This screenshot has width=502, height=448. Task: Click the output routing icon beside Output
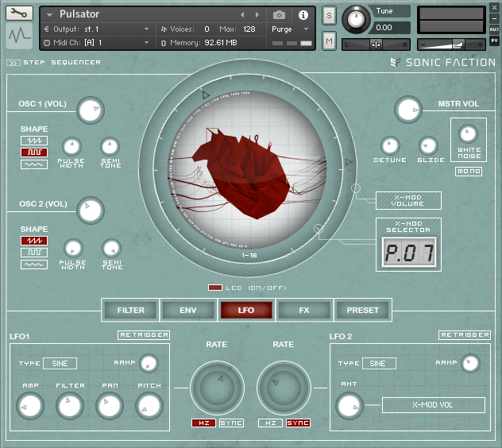(46, 29)
